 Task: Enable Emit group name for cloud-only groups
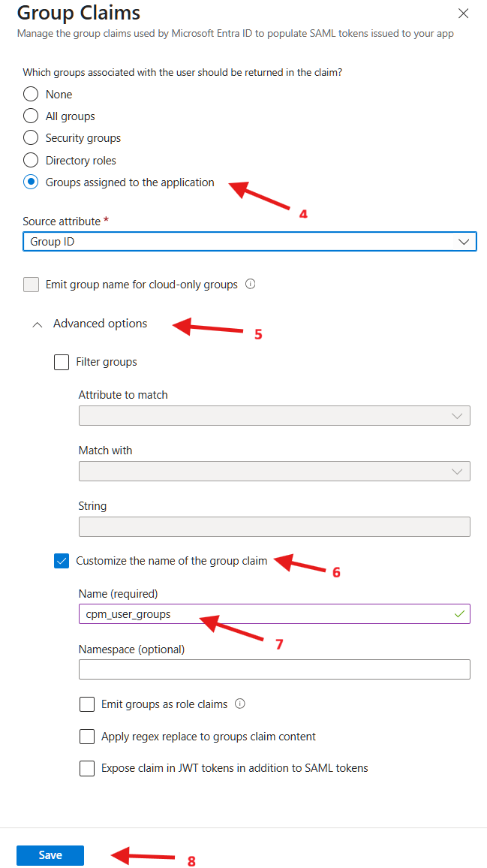(x=31, y=285)
